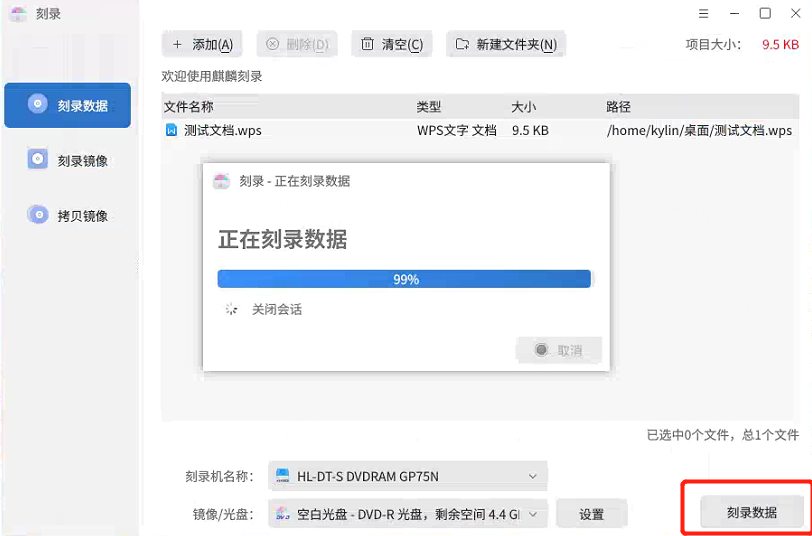This screenshot has height=536, width=812.
Task: Open the 设置 settings button
Action: [x=591, y=514]
